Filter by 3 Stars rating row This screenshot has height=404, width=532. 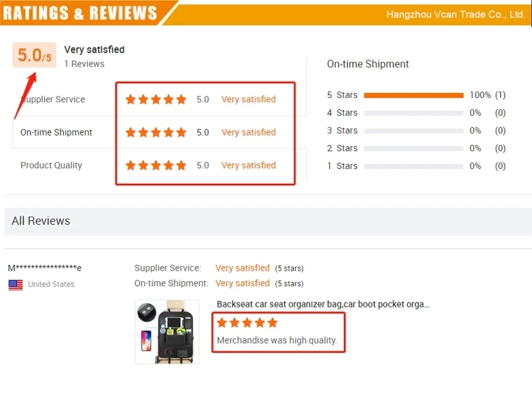pos(416,131)
